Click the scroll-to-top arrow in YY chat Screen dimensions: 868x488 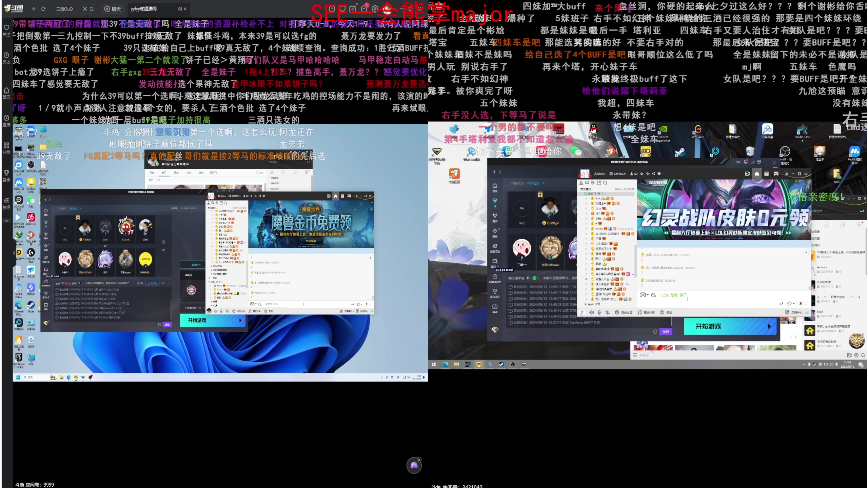click(806, 252)
